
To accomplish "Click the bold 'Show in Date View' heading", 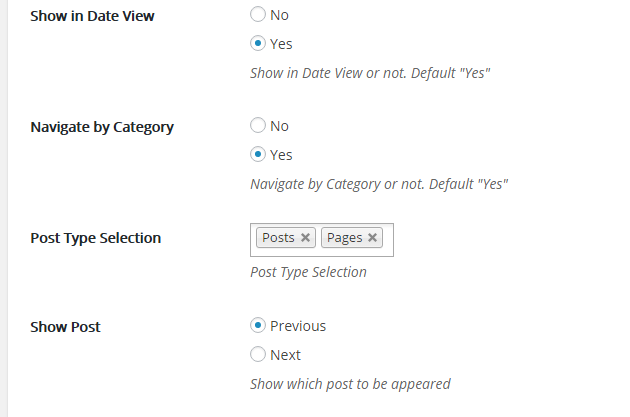I will pyautogui.click(x=93, y=16).
